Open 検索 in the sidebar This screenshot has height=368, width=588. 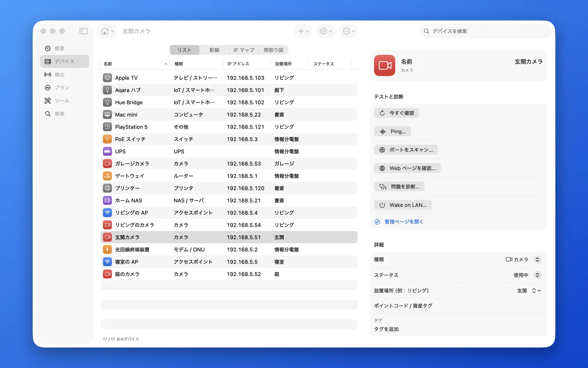[x=64, y=114]
